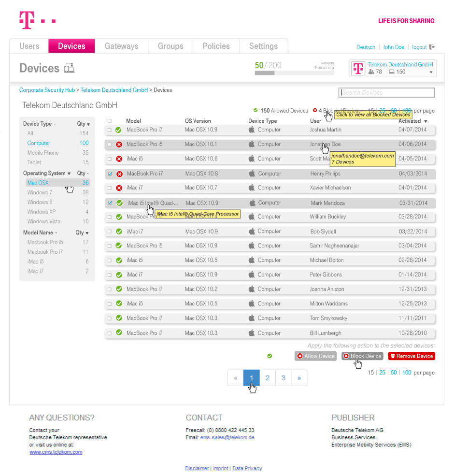Click the licenses remaining progress bar
The image size is (454, 476).
pos(294,73)
